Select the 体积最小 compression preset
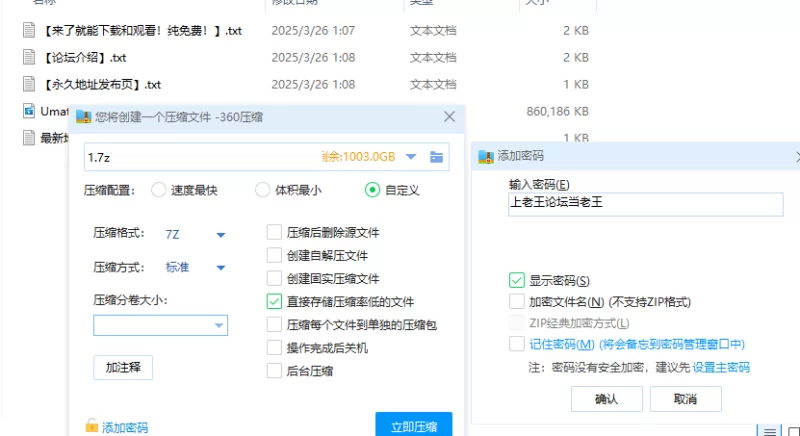800x436 pixels. click(262, 190)
